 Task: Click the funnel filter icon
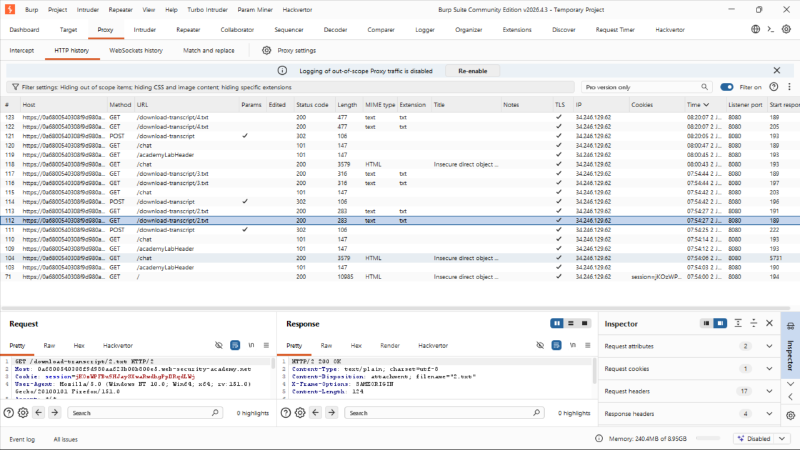click(15, 87)
